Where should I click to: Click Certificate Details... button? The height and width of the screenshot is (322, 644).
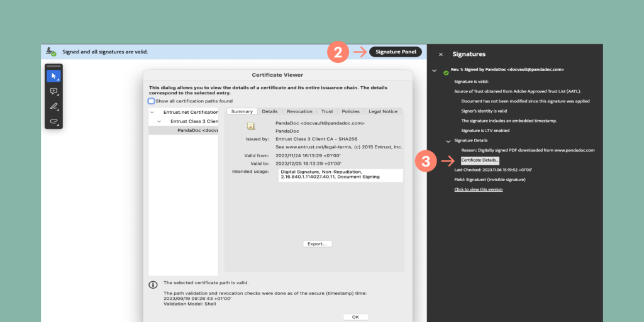point(480,160)
